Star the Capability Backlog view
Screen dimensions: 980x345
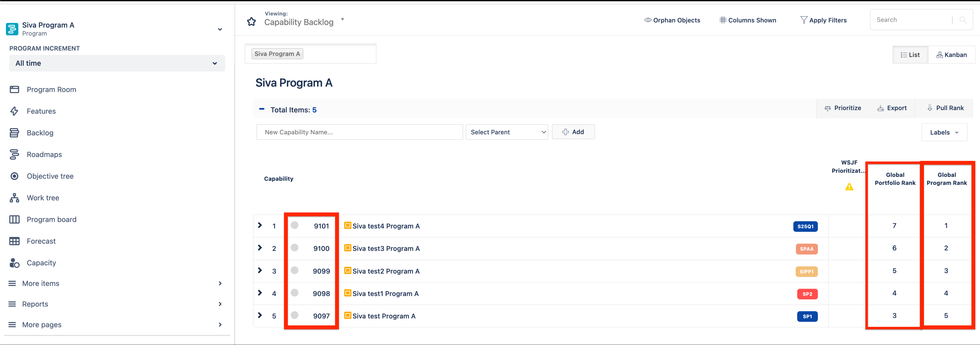[x=251, y=21]
